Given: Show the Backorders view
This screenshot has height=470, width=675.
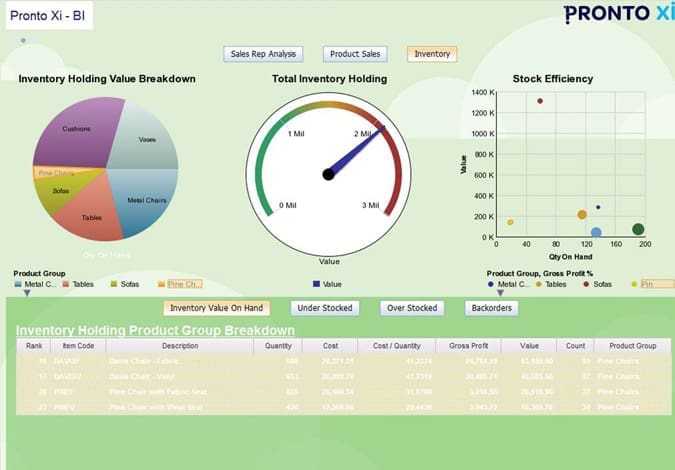Looking at the screenshot, I should pos(492,308).
